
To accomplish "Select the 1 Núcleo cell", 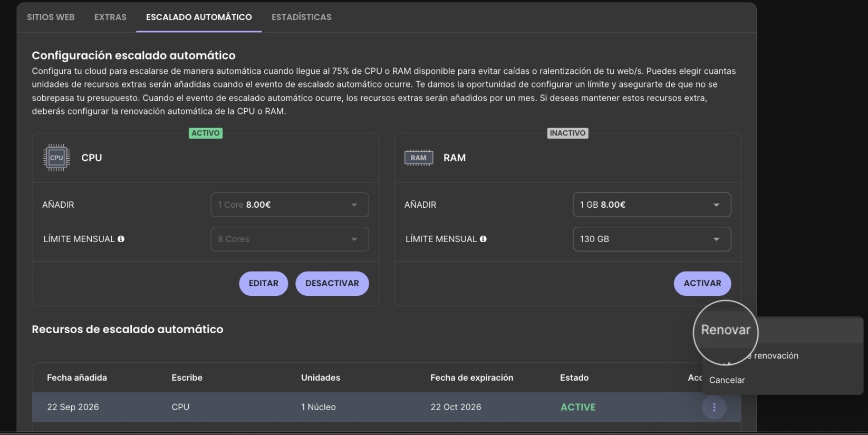I will [x=319, y=407].
